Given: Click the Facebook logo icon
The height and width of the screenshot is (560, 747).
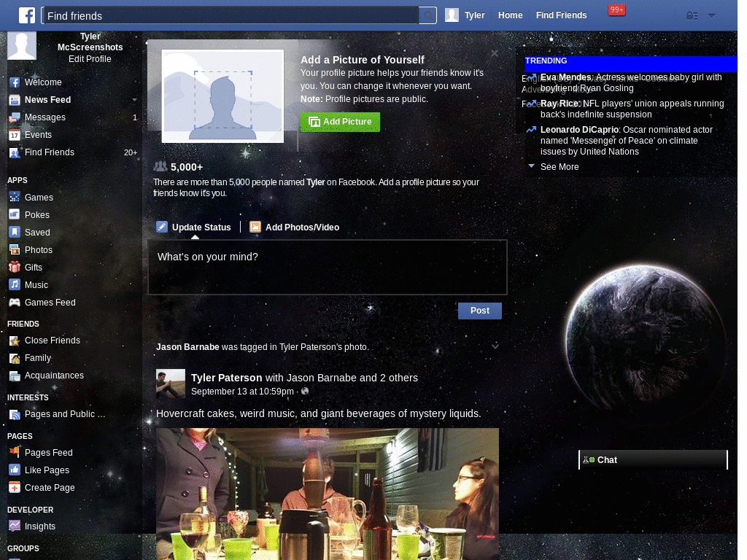Looking at the screenshot, I should click(x=27, y=15).
